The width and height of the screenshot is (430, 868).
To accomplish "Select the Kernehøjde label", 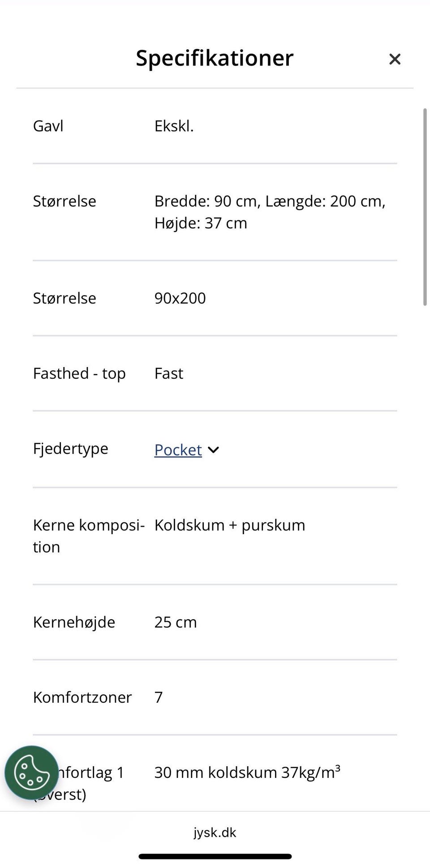I will tap(74, 622).
